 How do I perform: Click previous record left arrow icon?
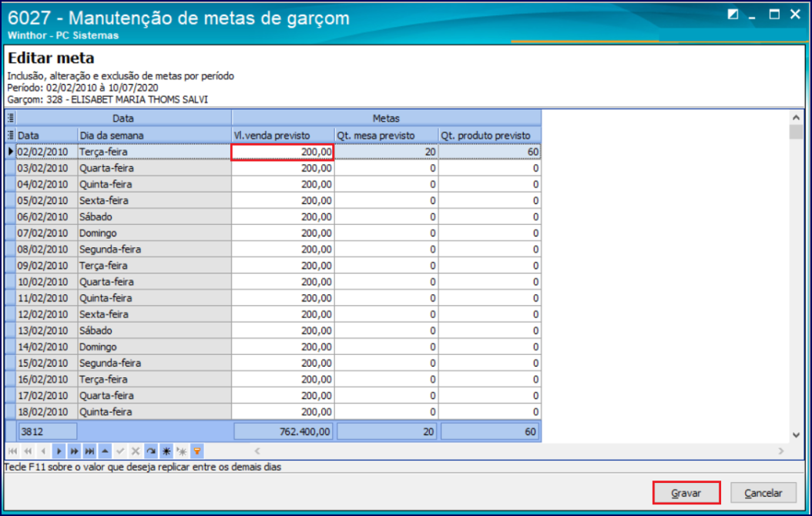[43, 451]
